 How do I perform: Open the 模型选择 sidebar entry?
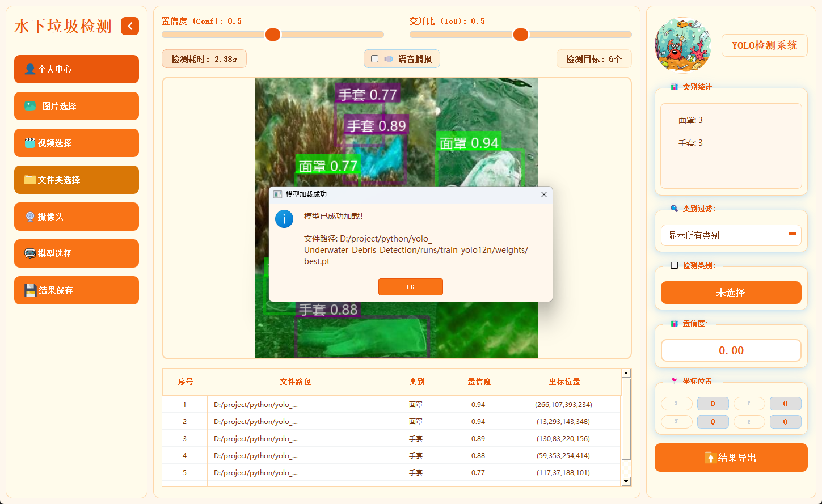[77, 253]
